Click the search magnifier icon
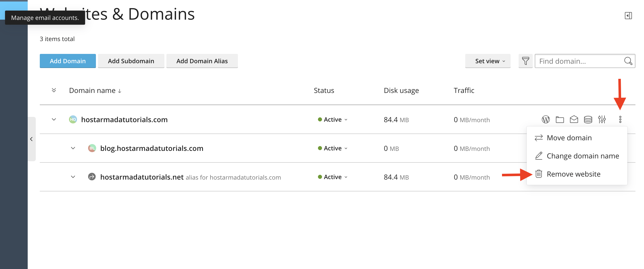Image resolution: width=644 pixels, height=269 pixels. pos(628,61)
